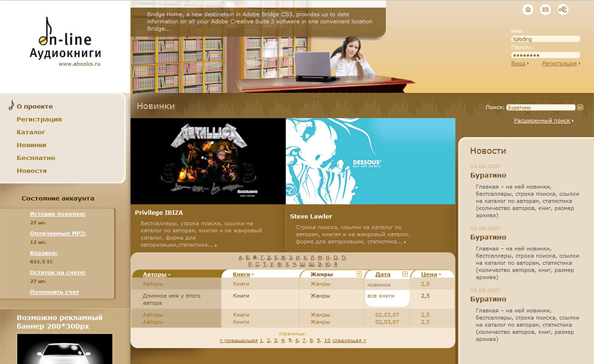Click the 'Состояние аккаунта' heading

click(x=57, y=198)
